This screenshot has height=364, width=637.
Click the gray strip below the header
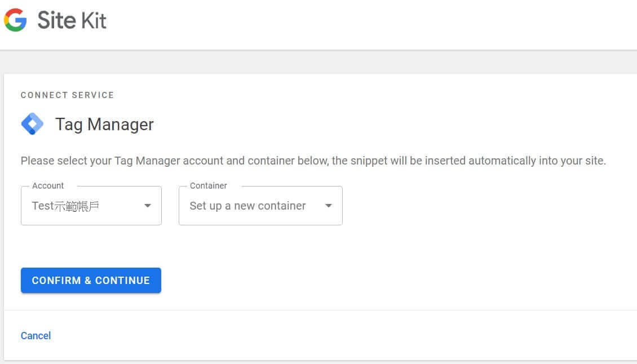coord(319,62)
